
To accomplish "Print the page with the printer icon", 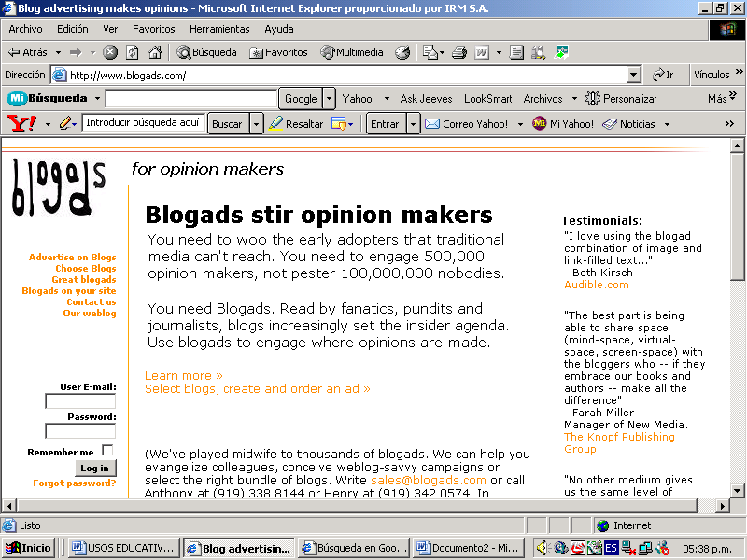I will (458, 52).
